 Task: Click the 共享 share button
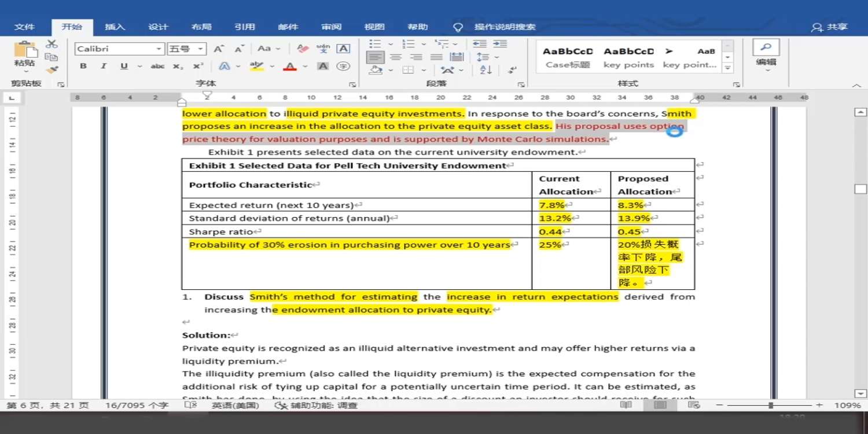(830, 27)
